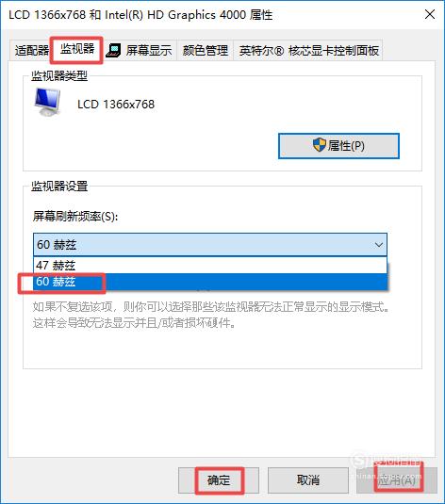Click the laptop icon on 屏幕显示 tab
Screen dimensions: 445x504
tap(113, 51)
